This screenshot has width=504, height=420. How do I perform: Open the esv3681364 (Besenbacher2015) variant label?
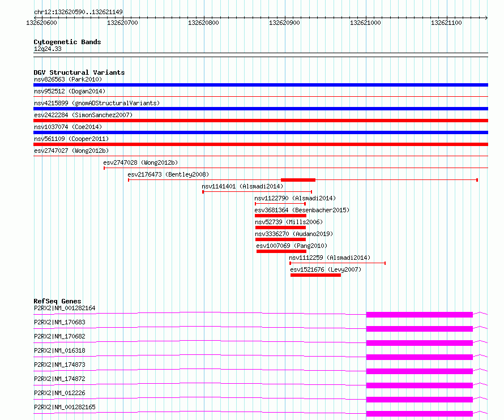(x=302, y=210)
